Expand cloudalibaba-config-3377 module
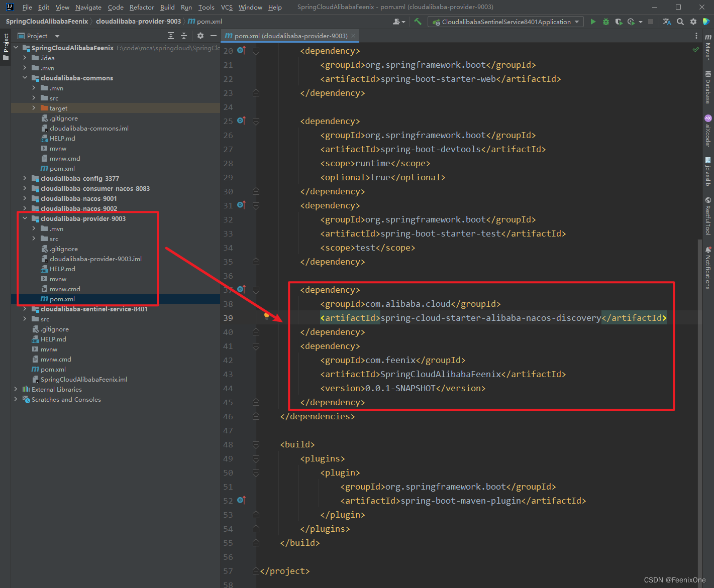The width and height of the screenshot is (714, 588). [25, 178]
